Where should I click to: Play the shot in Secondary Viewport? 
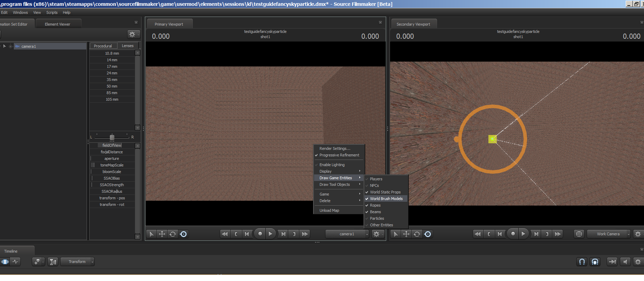click(523, 234)
